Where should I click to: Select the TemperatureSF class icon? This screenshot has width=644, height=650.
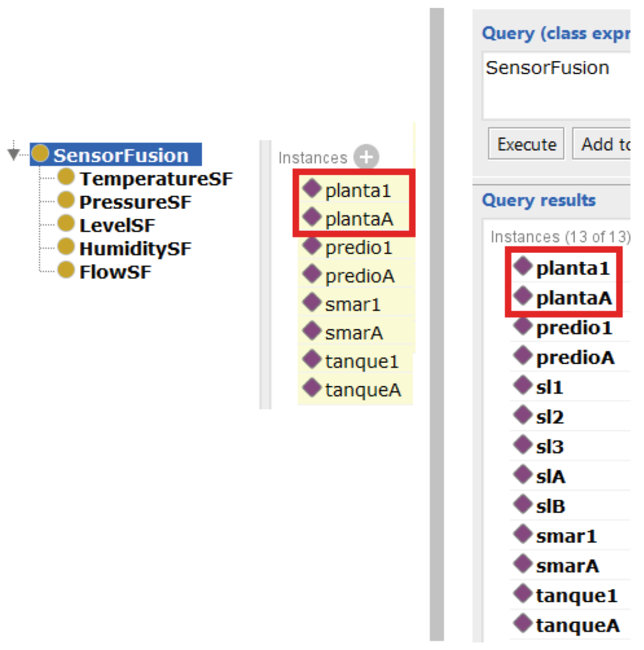point(66,178)
